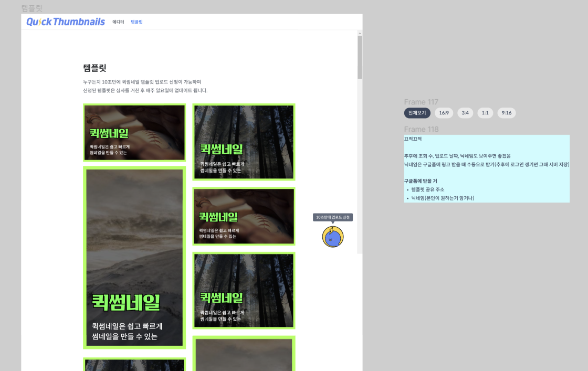Viewport: 588px width, 371px height.
Task: Open the Quick Thumbnails home link
Action: point(65,22)
